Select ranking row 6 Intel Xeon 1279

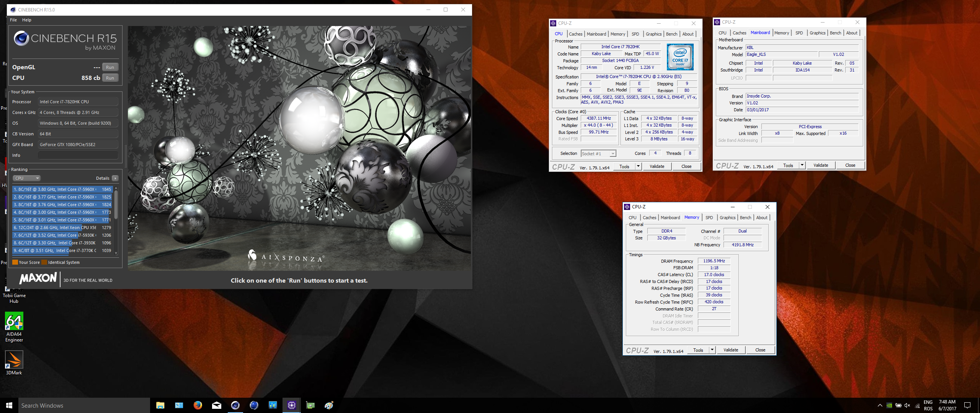click(x=62, y=228)
